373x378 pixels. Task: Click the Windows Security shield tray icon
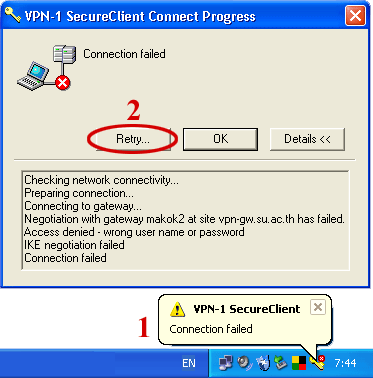click(x=263, y=363)
